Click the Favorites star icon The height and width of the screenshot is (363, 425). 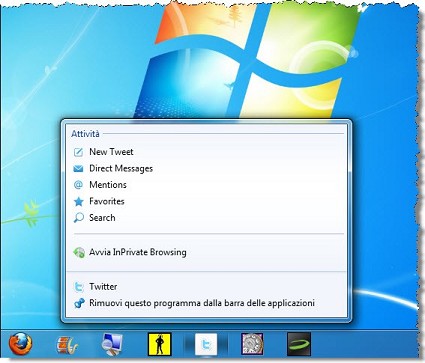pos(79,201)
